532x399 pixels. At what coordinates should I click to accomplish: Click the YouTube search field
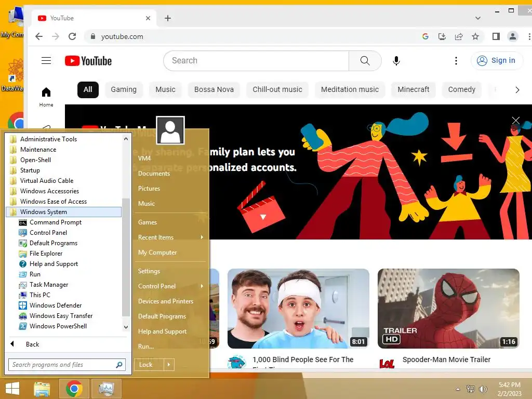click(x=256, y=61)
